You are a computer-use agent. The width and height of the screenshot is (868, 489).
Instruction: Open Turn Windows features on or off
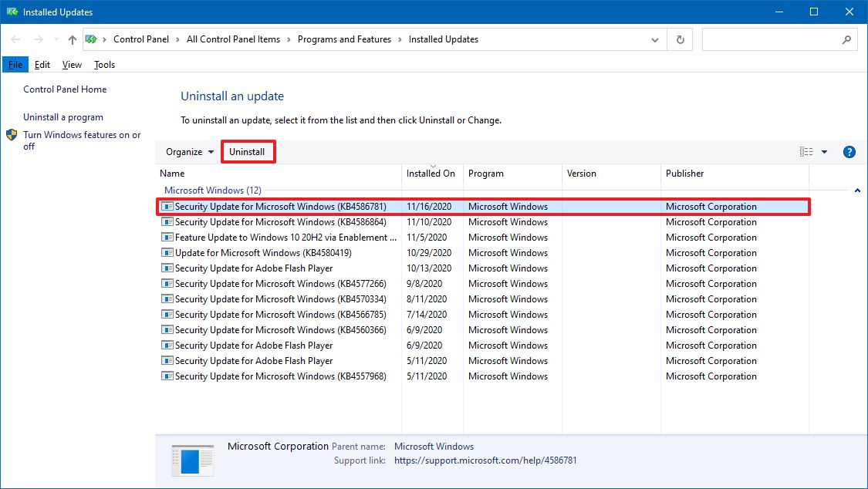click(x=82, y=140)
